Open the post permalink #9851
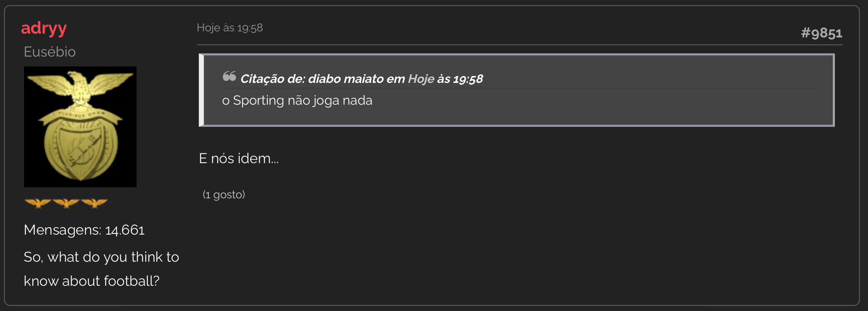Screen dimensions: 868x311 [x=821, y=33]
